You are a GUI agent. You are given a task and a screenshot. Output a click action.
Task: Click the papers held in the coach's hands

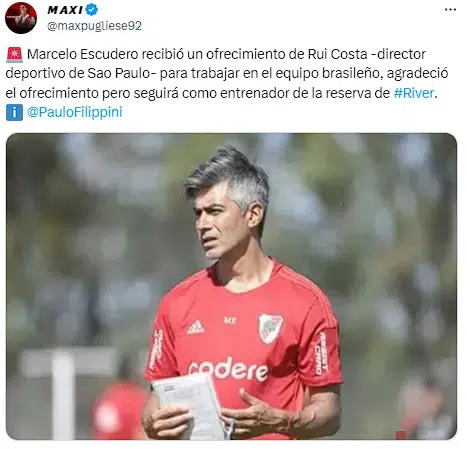[190, 406]
